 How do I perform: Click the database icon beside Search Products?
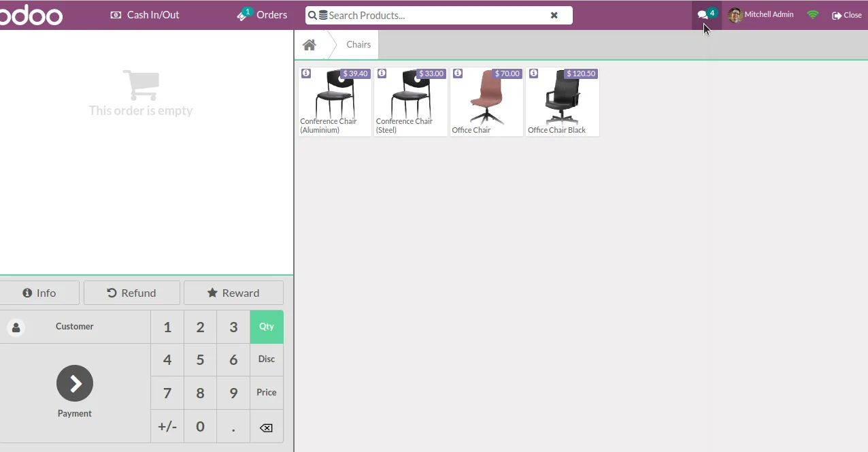click(323, 15)
